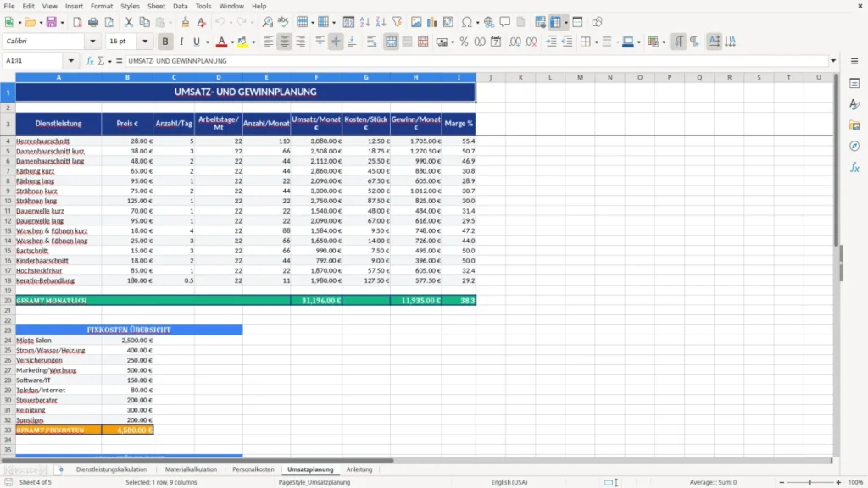This screenshot has width=868, height=488.
Task: Toggle Italic formatting
Action: tap(181, 42)
